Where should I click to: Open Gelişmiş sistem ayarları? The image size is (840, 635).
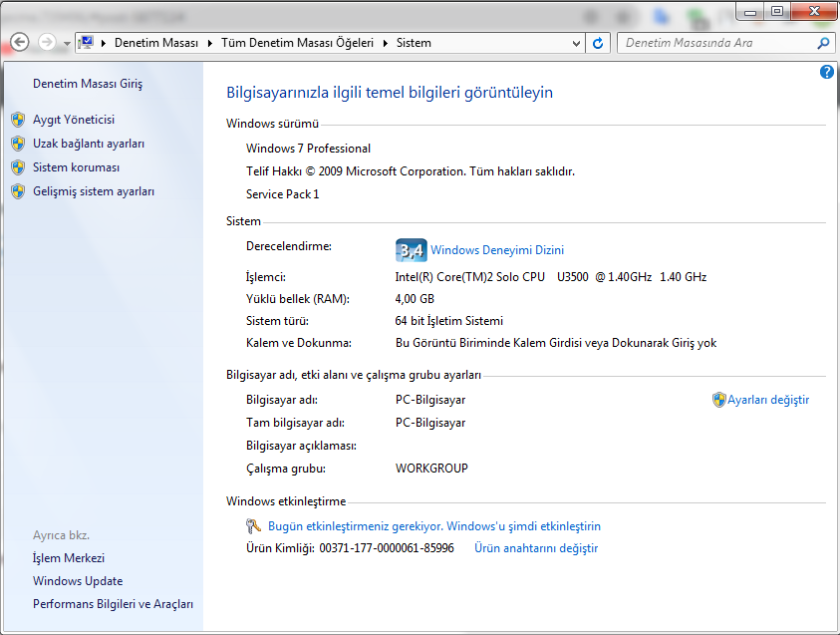tap(94, 191)
